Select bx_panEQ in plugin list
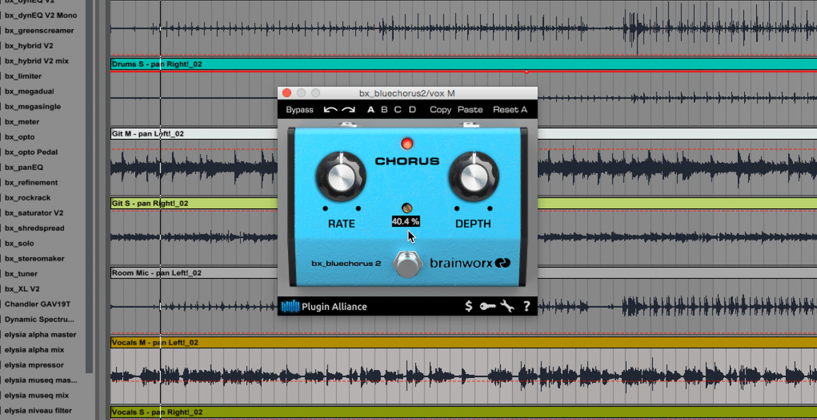The image size is (817, 420). (x=24, y=167)
